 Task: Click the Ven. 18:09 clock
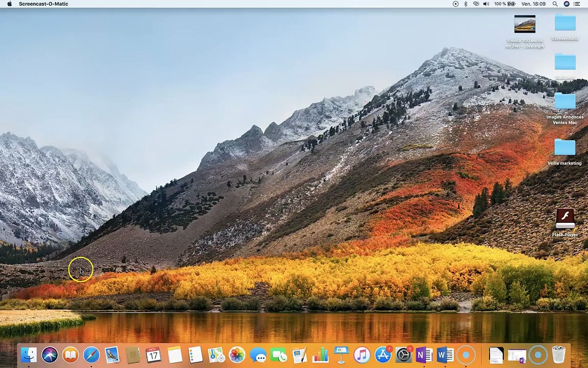click(x=533, y=4)
